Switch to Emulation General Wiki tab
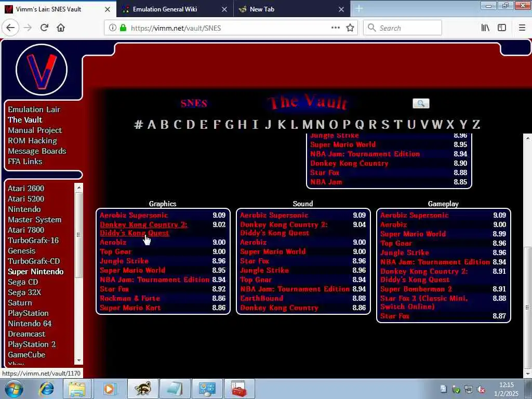The height and width of the screenshot is (399, 532). (x=165, y=9)
